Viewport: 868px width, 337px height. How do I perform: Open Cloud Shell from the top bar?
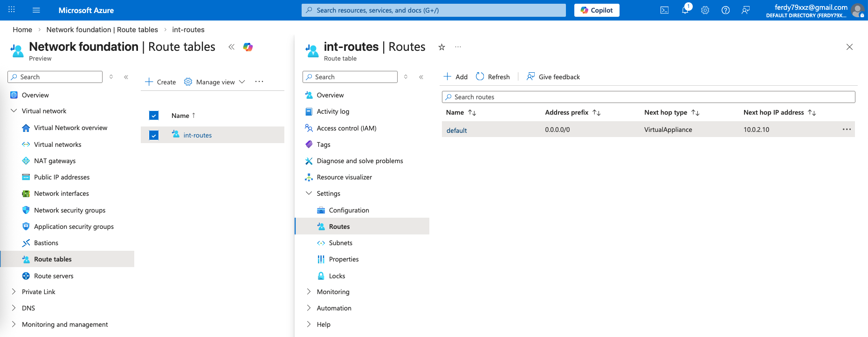point(664,10)
